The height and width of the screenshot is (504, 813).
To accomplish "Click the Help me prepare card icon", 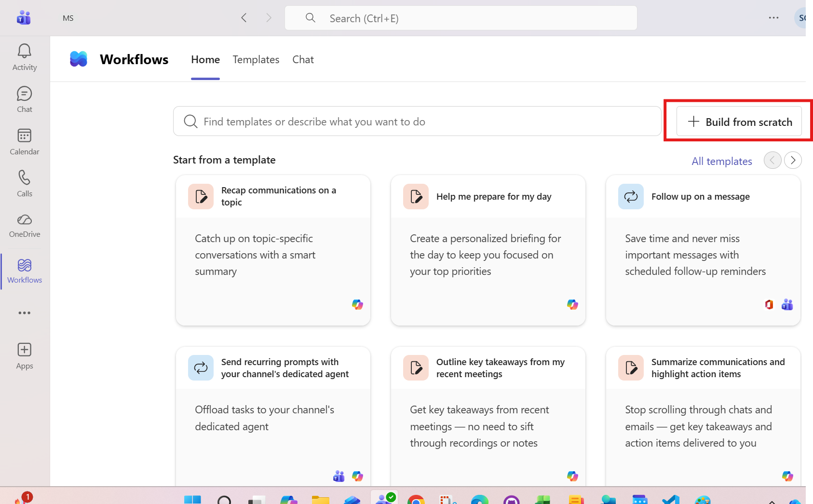I will coord(416,196).
